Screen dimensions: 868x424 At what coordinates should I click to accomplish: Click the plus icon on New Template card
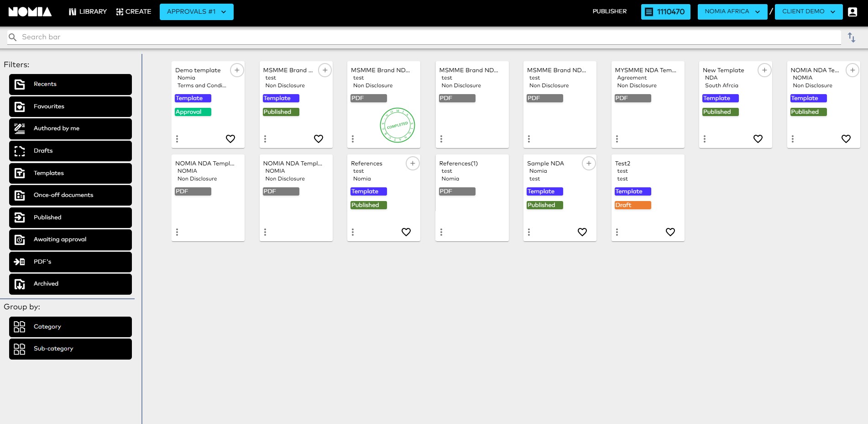point(764,70)
